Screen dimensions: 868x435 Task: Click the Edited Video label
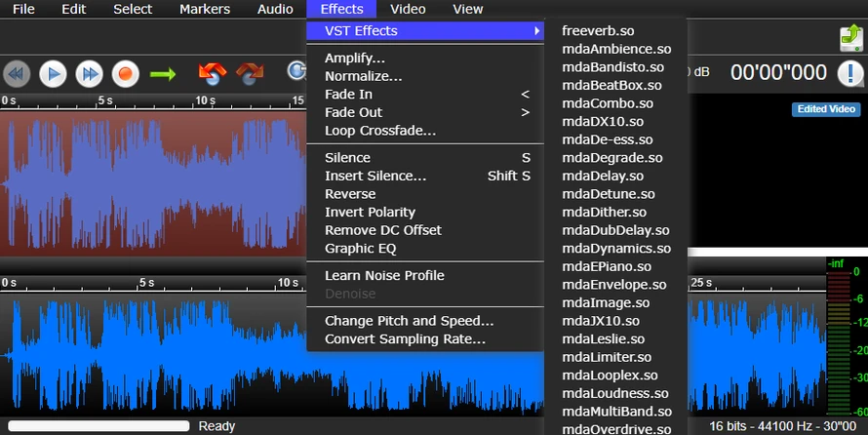825,109
